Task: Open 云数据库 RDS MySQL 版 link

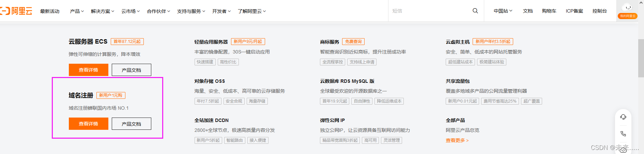Action: coord(347,81)
